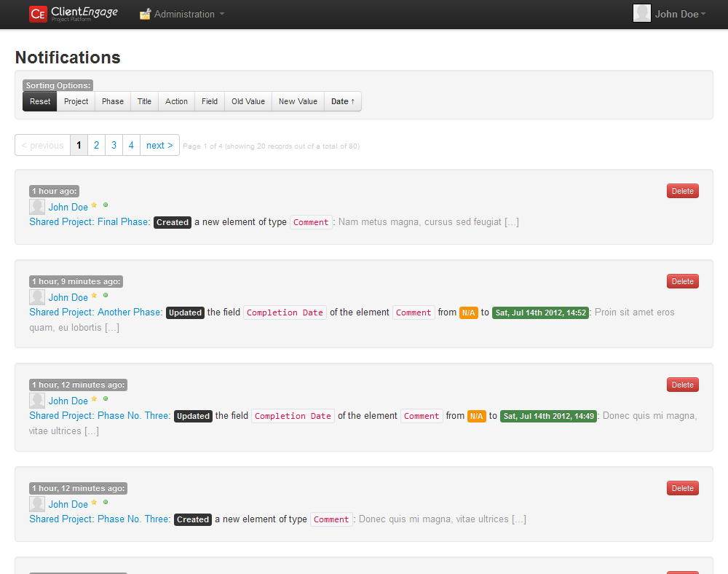Sort notifications by Project
The width and height of the screenshot is (728, 574).
click(x=76, y=101)
